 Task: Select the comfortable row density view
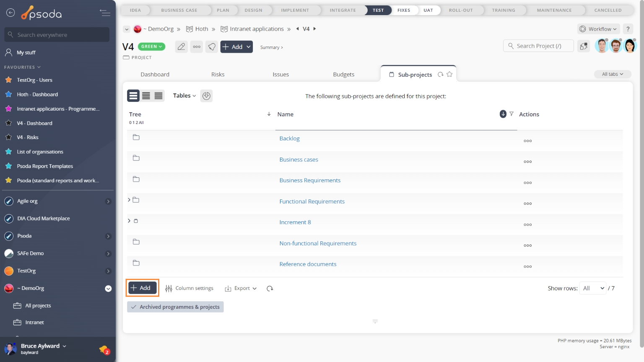tap(133, 96)
